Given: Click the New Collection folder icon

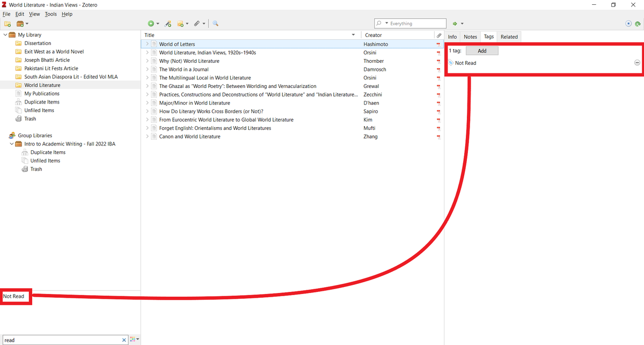Looking at the screenshot, I should [8, 24].
